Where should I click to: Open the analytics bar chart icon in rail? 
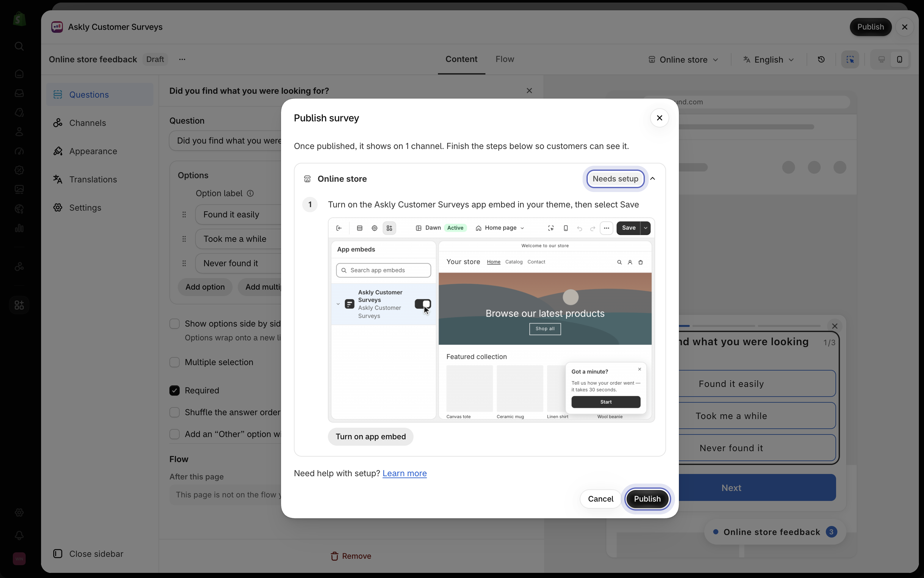click(x=19, y=228)
